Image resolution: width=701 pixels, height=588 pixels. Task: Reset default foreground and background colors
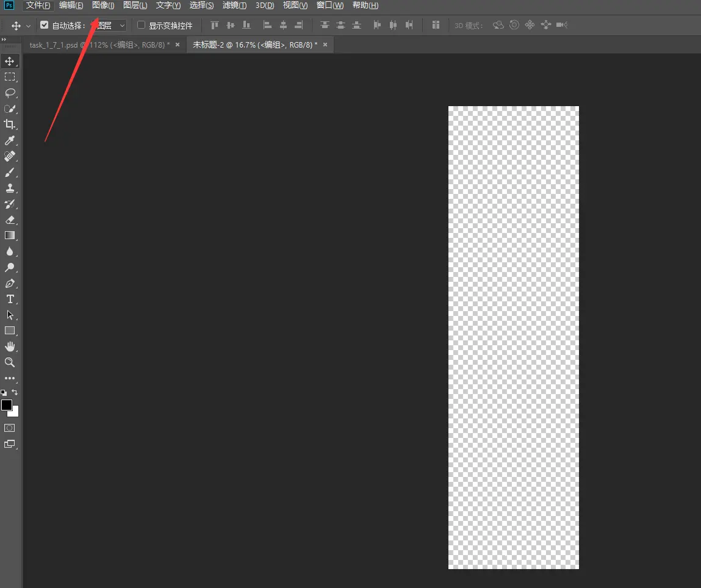coord(4,393)
